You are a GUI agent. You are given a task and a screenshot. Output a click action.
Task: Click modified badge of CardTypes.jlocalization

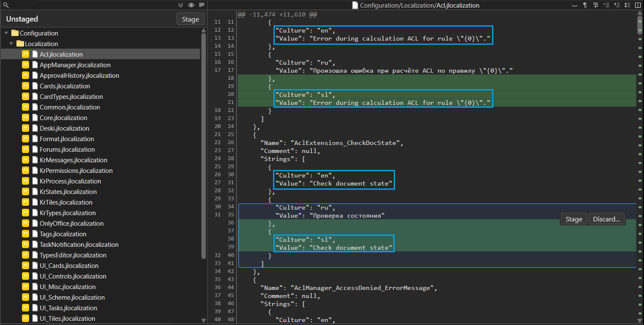point(25,96)
